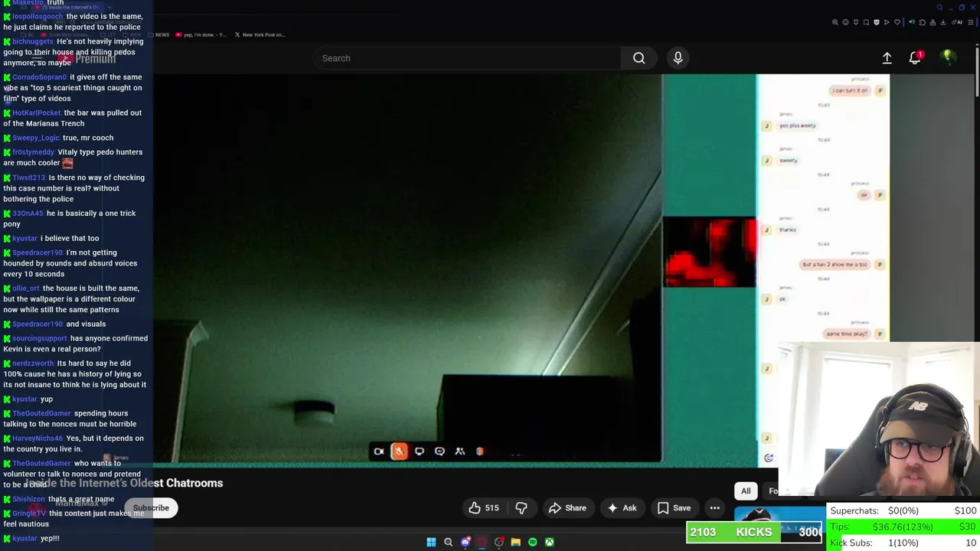Click the camera icon in video overlay
The width and height of the screenshot is (980, 551).
pyautogui.click(x=379, y=452)
